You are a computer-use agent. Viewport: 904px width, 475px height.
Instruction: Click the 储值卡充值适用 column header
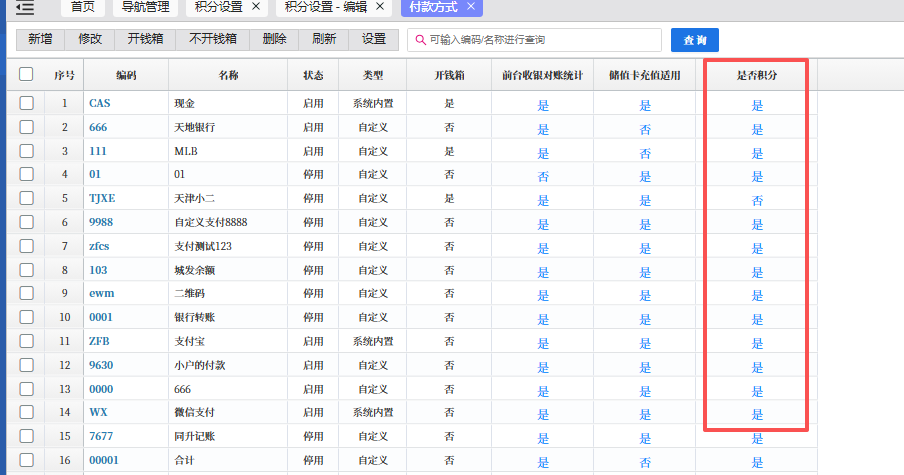point(645,75)
